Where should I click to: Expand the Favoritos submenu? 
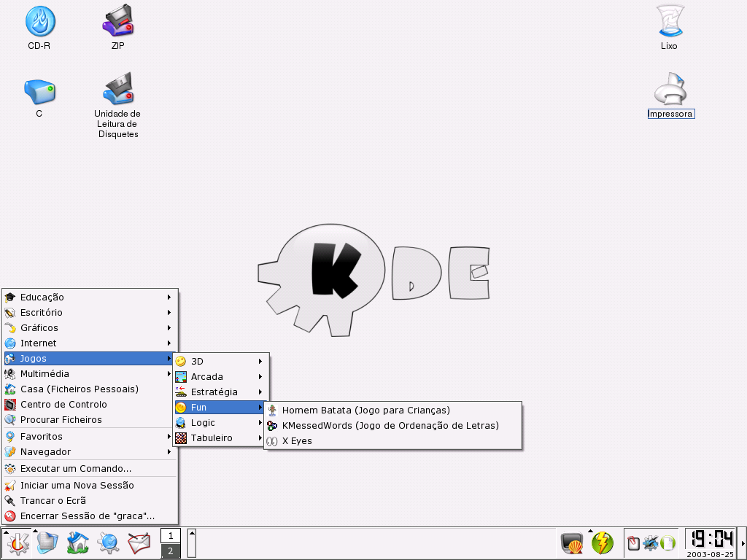89,436
